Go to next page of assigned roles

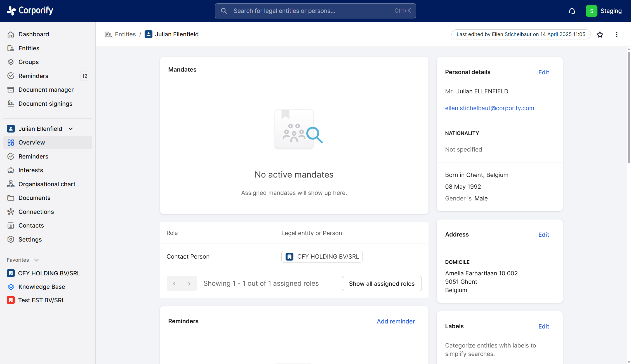coord(189,283)
